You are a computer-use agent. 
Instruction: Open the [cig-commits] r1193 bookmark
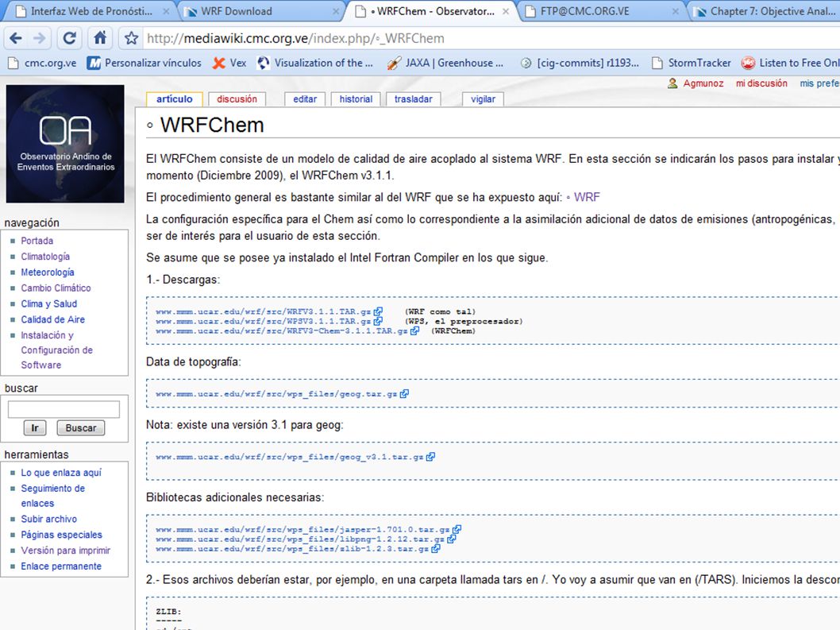tap(580, 64)
